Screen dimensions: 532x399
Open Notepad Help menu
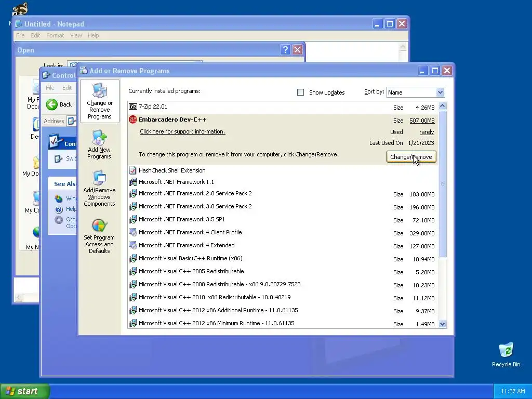click(x=94, y=35)
